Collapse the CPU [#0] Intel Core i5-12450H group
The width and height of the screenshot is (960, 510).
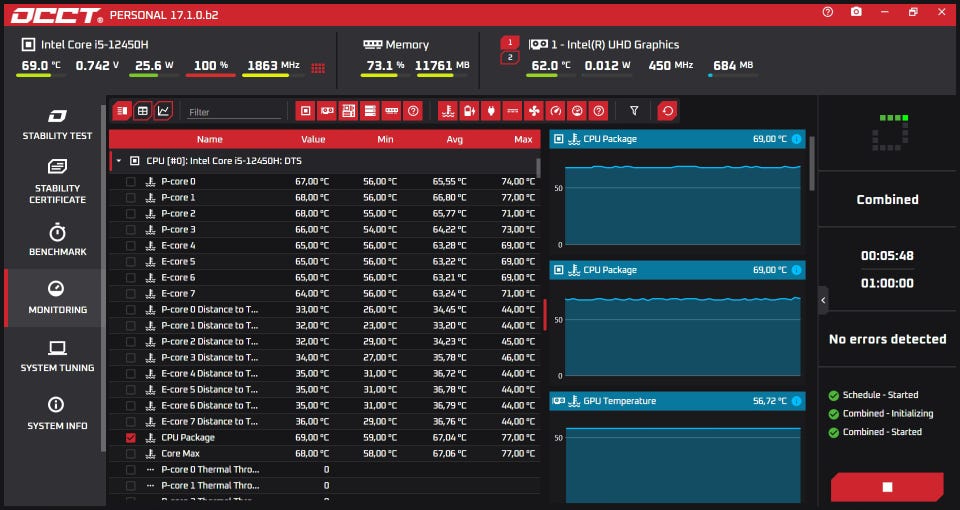pos(119,161)
